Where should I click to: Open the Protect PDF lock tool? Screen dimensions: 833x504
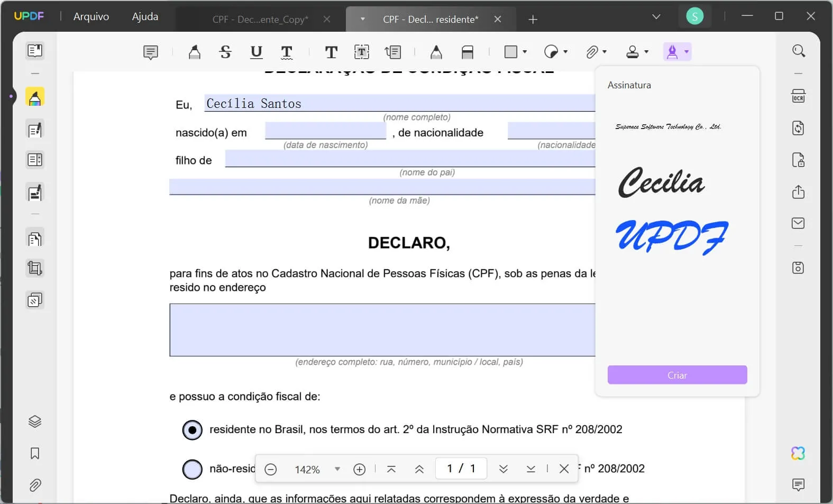click(x=799, y=160)
